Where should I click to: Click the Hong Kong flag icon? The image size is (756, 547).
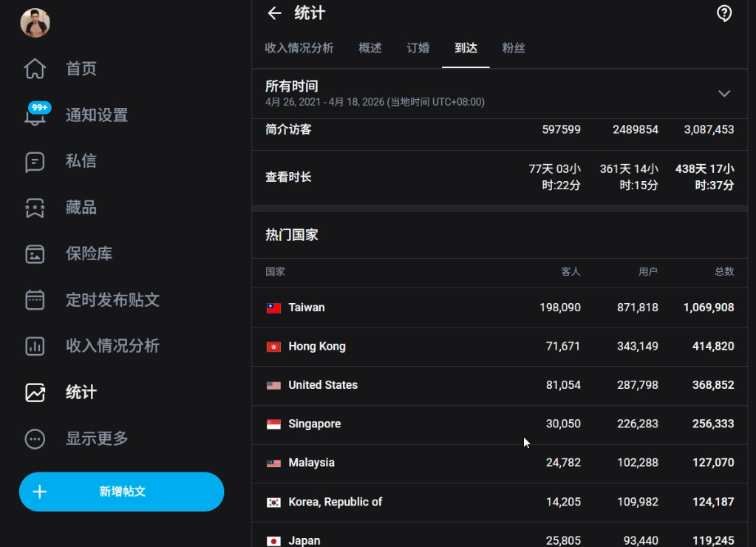point(274,347)
